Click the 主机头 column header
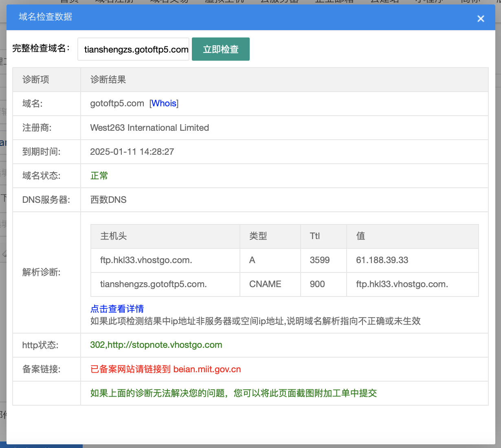The width and height of the screenshot is (501, 448). point(114,236)
